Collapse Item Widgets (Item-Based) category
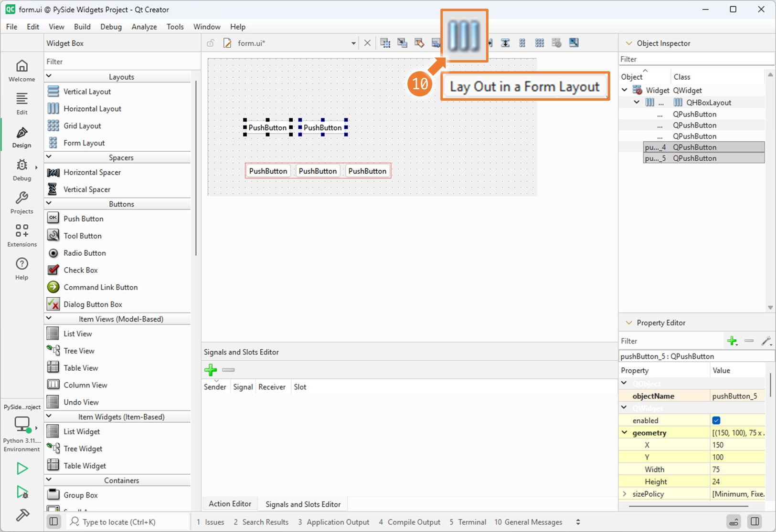The image size is (776, 532). point(49,416)
